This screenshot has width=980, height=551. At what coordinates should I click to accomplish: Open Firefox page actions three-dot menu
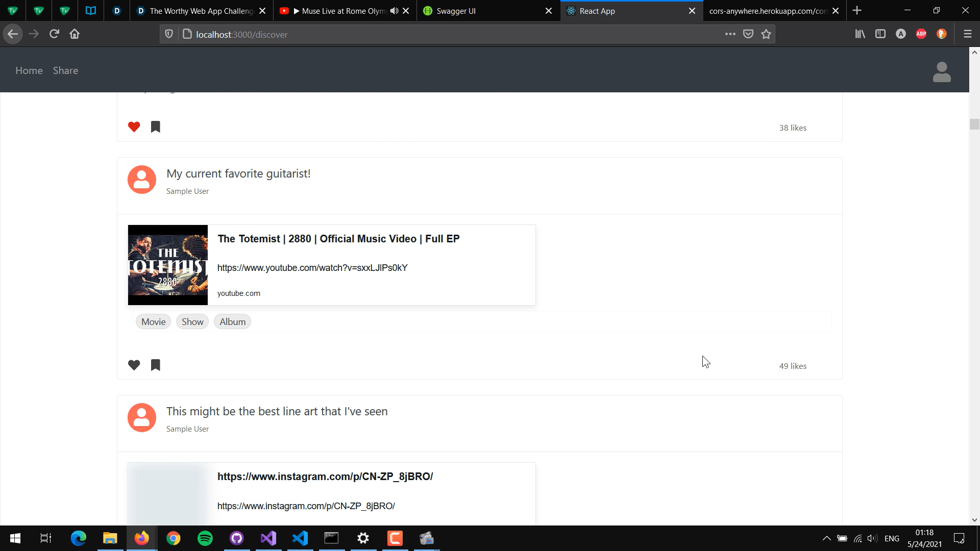[x=730, y=34]
